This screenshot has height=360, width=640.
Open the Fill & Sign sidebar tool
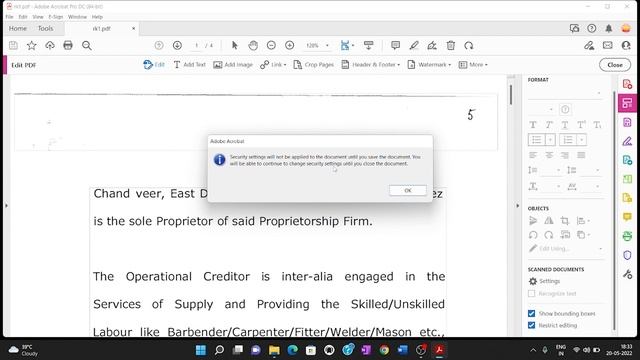[627, 141]
